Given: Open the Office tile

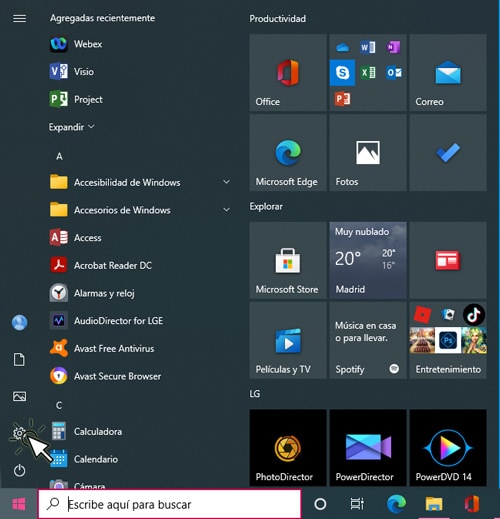Looking at the screenshot, I should point(288,72).
